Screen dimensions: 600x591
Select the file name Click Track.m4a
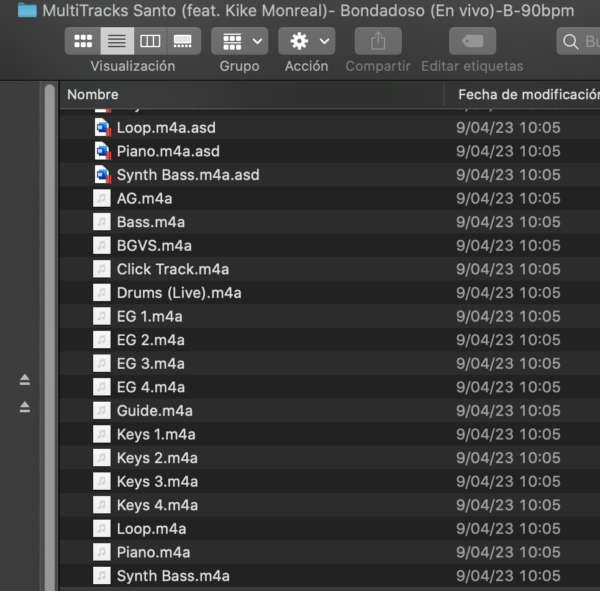click(x=173, y=269)
